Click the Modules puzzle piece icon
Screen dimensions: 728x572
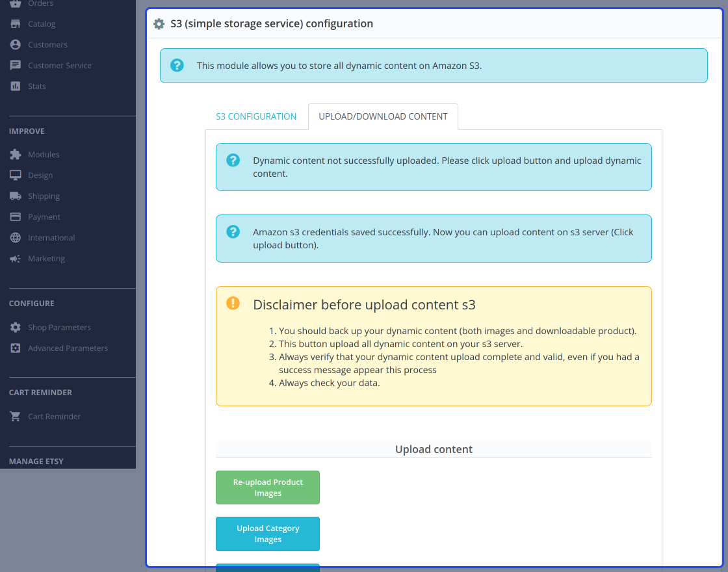tap(16, 155)
